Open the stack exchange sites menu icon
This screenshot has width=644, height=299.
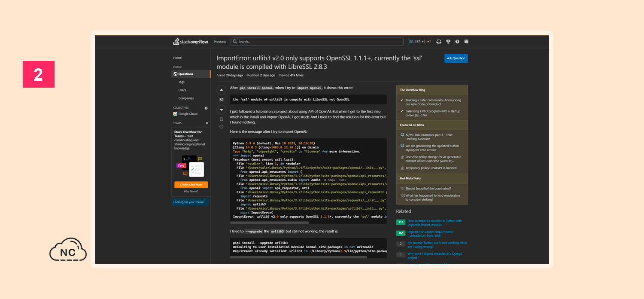point(466,42)
